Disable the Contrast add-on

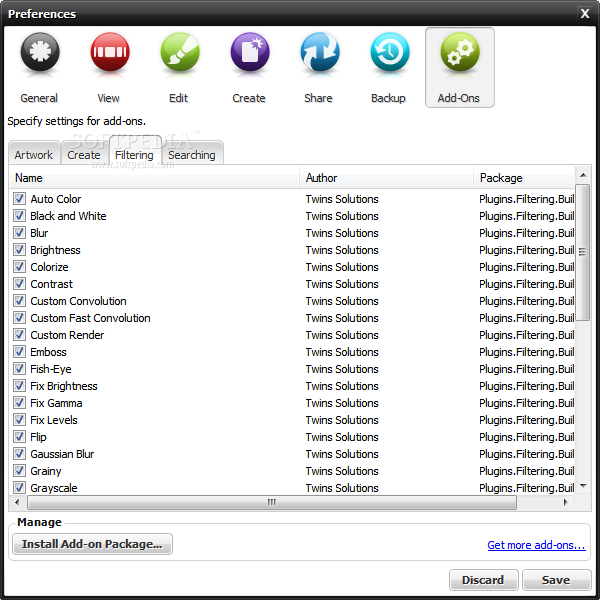(20, 284)
